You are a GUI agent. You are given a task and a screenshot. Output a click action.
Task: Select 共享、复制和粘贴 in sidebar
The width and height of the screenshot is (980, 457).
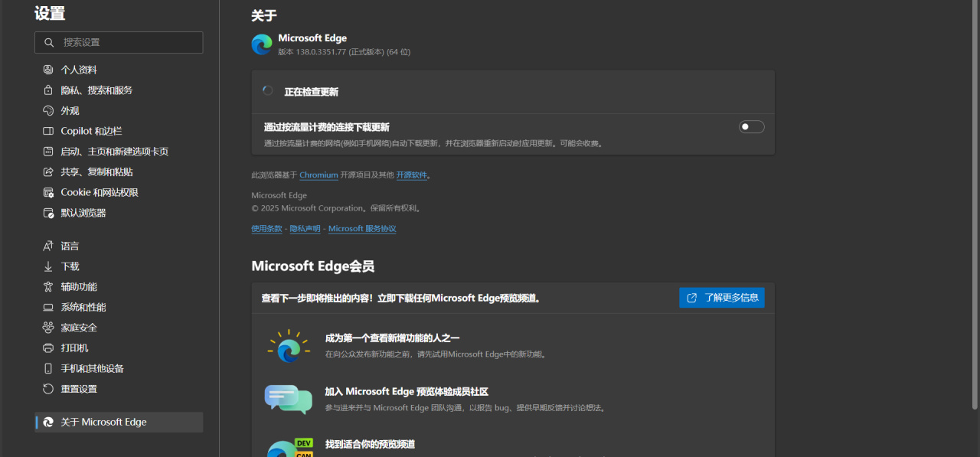119,172
